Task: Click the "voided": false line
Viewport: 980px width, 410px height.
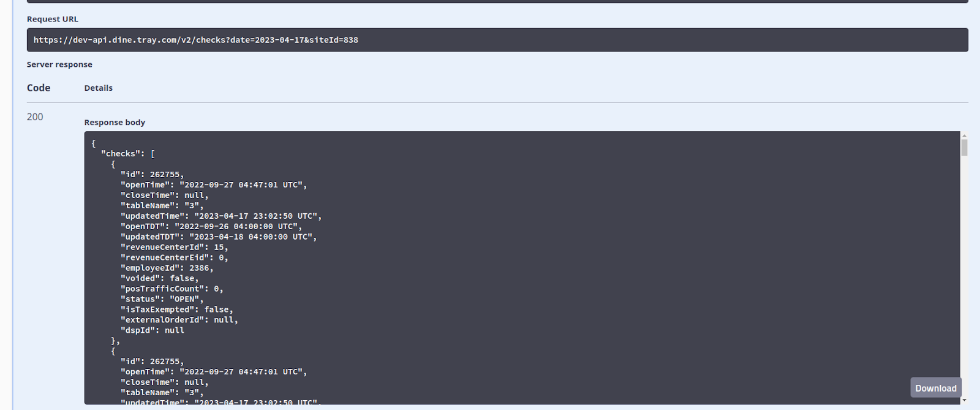Action: tap(160, 278)
